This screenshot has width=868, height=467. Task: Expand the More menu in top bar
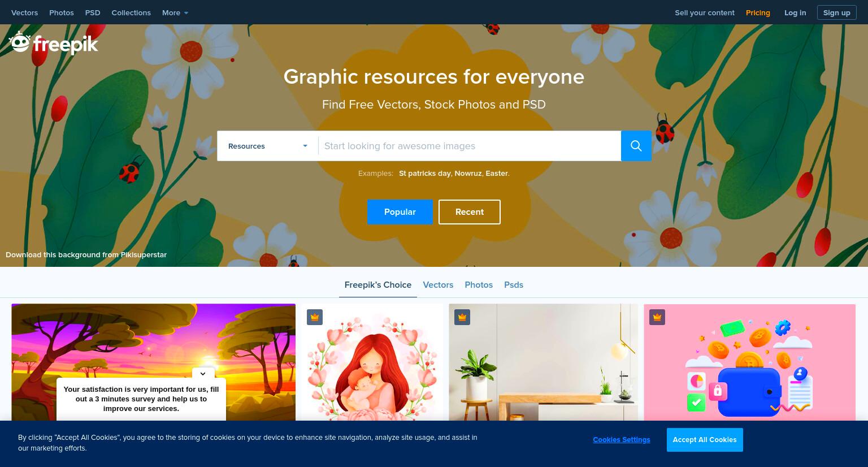175,12
